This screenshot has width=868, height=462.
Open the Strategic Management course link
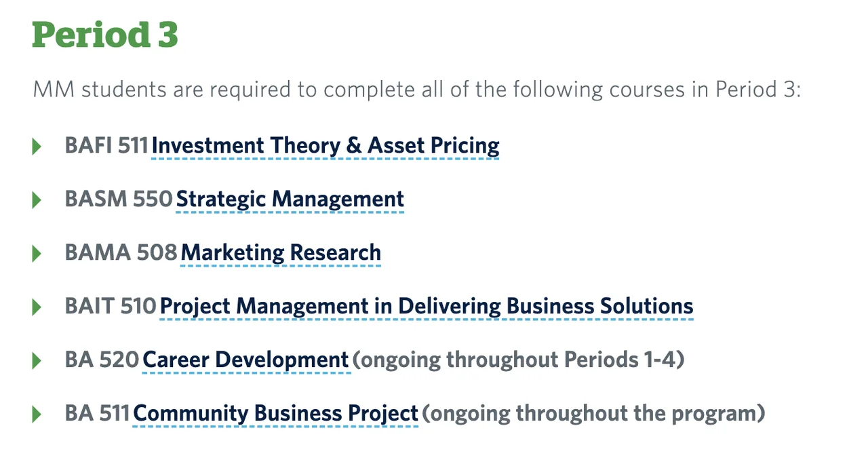click(x=290, y=199)
